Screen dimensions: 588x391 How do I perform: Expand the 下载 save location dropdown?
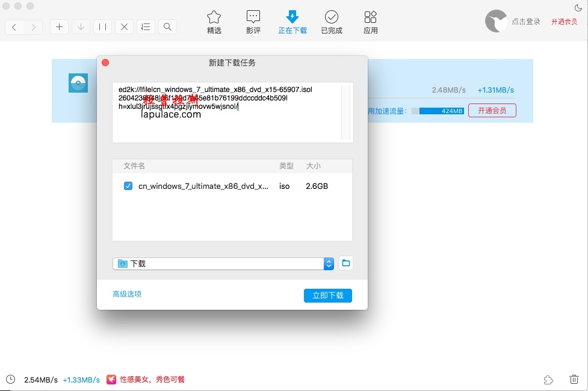[329, 263]
